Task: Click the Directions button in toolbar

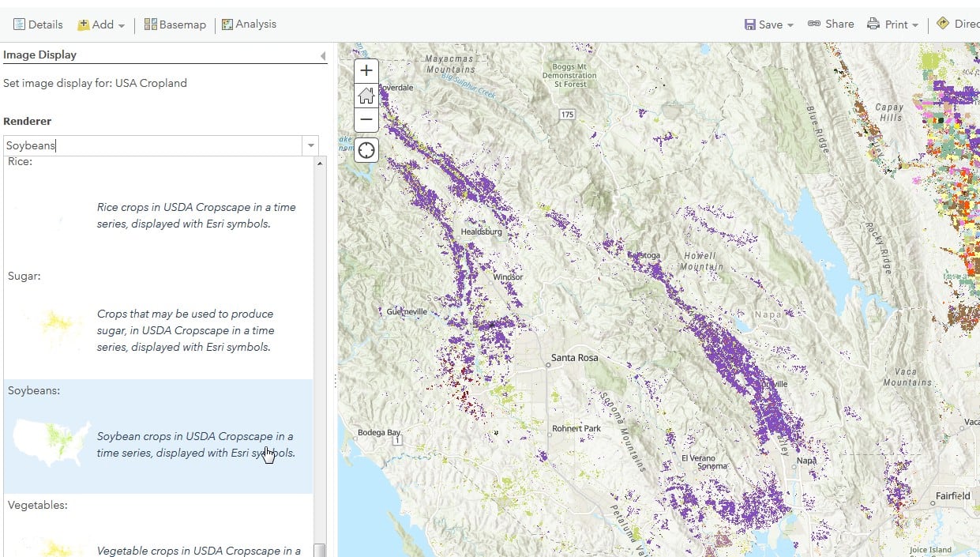Action: pyautogui.click(x=957, y=24)
